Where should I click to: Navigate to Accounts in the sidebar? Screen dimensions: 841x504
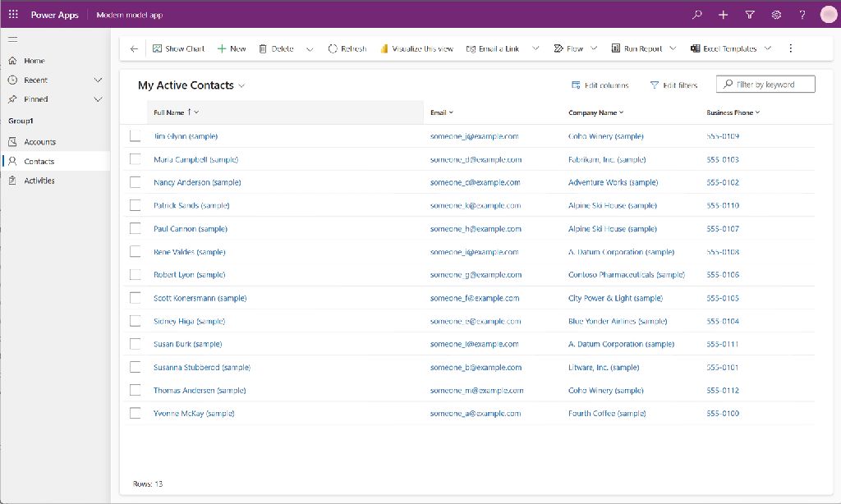39,142
